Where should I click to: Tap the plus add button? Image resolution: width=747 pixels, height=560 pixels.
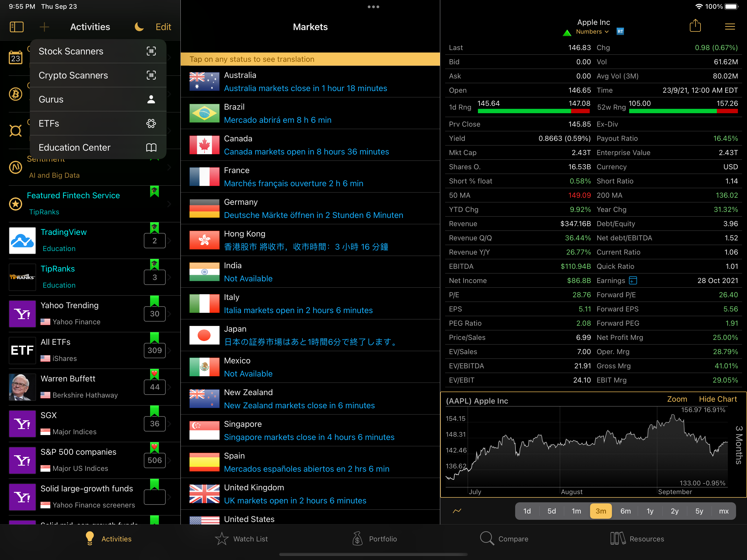pyautogui.click(x=44, y=27)
